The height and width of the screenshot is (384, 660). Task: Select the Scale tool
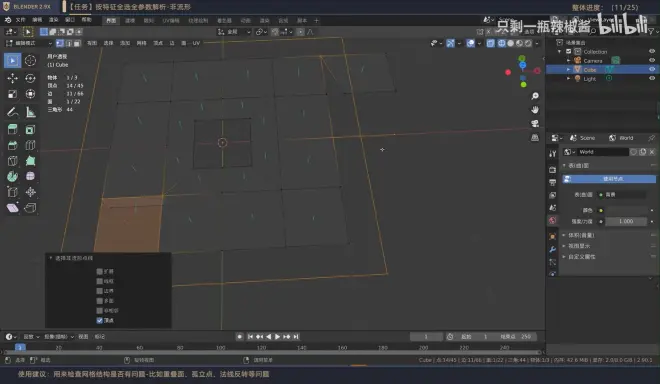point(13,94)
